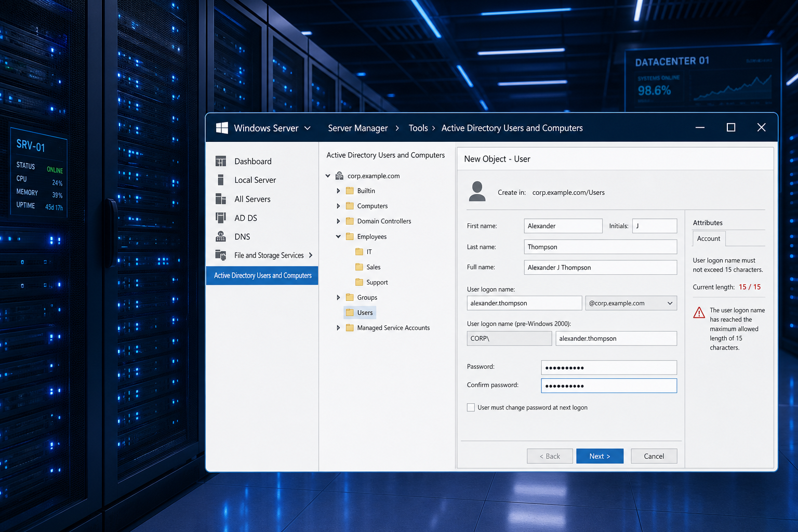Expand the Groups tree node

[338, 297]
